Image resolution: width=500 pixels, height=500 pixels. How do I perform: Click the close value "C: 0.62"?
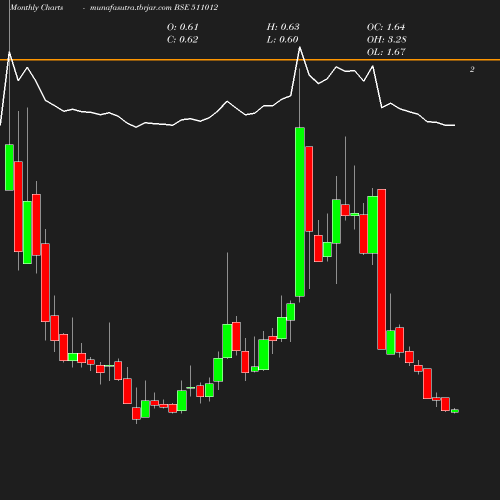pos(183,39)
